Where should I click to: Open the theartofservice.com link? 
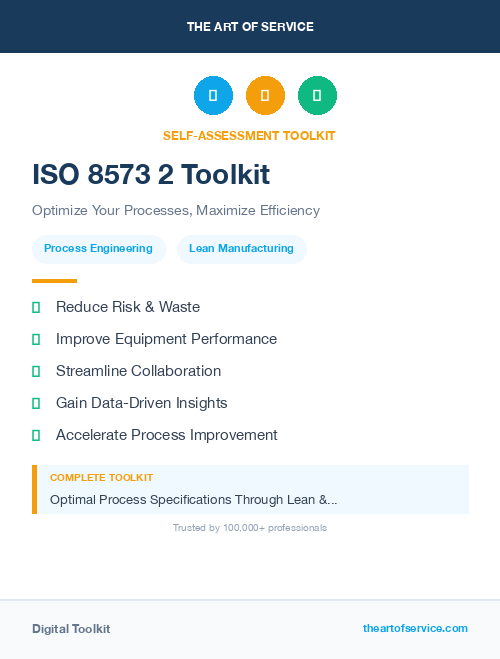[x=415, y=628]
